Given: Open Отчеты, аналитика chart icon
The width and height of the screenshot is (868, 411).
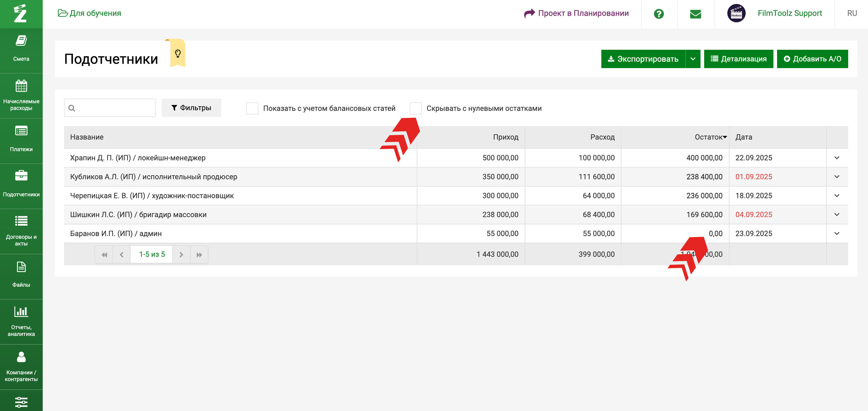Looking at the screenshot, I should (21, 311).
